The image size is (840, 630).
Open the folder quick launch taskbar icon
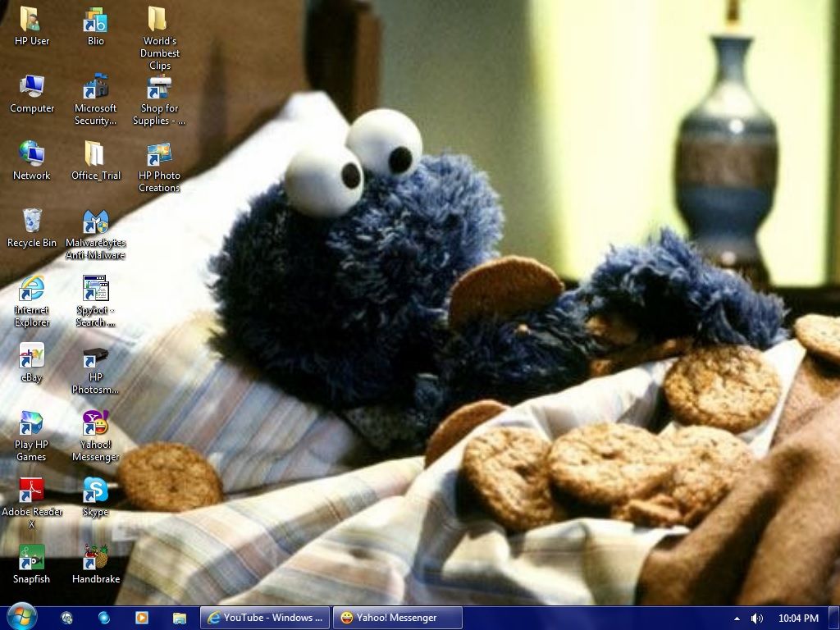coord(180,619)
